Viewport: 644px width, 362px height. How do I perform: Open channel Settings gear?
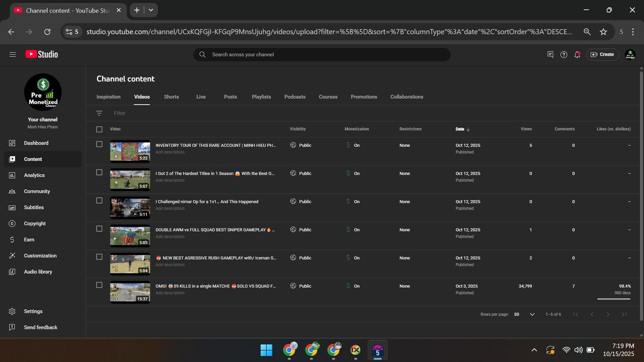(x=12, y=311)
